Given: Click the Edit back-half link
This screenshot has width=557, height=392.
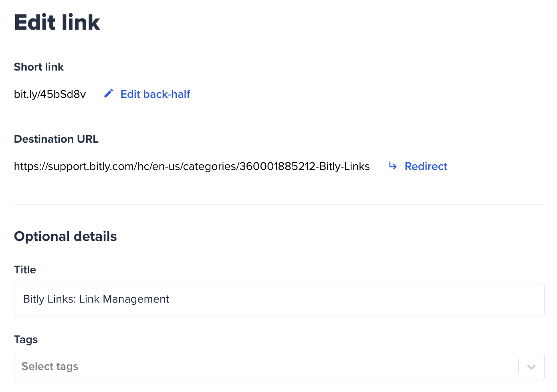Looking at the screenshot, I should point(155,94).
